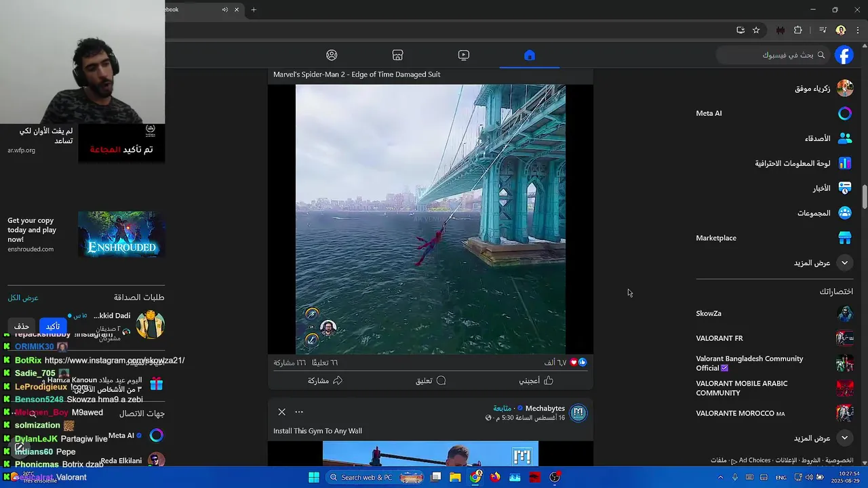Open the SkowZa shortcut
This screenshot has width=868, height=488.
tap(774, 313)
